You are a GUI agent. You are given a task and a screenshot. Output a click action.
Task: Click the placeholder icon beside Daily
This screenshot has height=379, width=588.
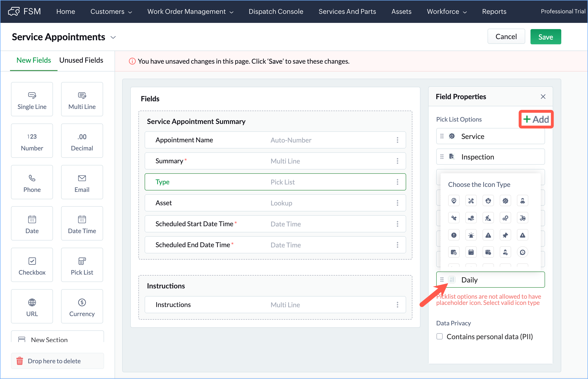451,280
